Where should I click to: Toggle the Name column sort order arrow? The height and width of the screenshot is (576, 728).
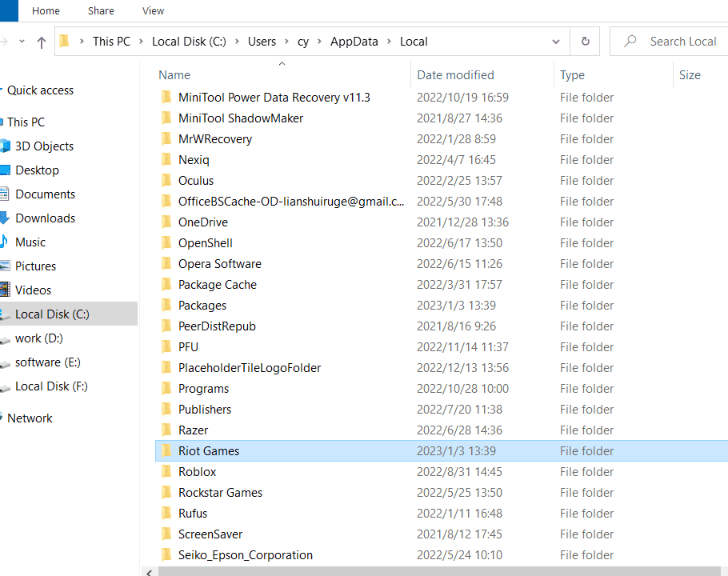tap(282, 62)
